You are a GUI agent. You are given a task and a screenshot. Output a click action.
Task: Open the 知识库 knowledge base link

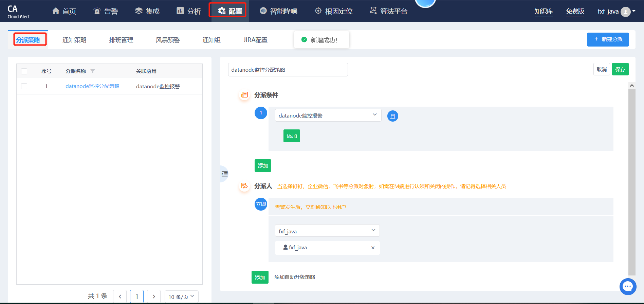[x=544, y=11]
